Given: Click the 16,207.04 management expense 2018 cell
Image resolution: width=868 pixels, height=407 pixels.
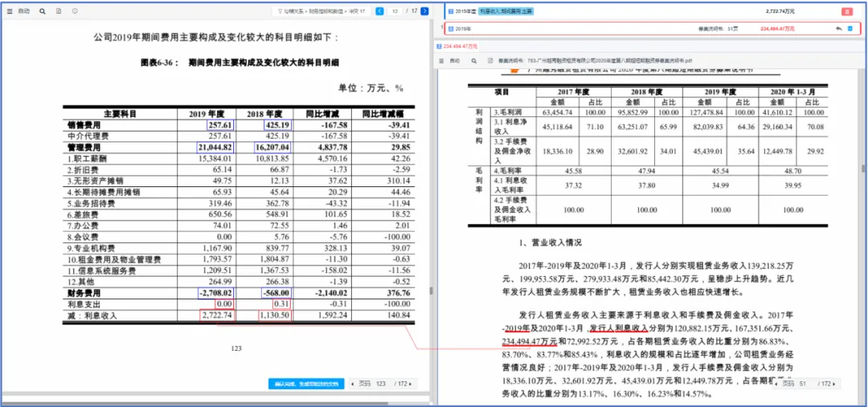Looking at the screenshot, I should [x=272, y=147].
